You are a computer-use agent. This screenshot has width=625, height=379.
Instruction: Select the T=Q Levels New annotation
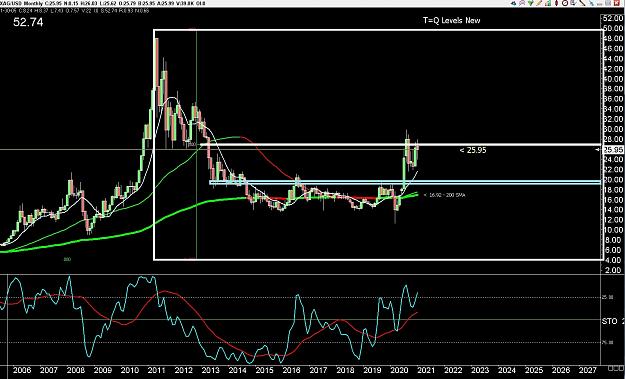pos(452,20)
